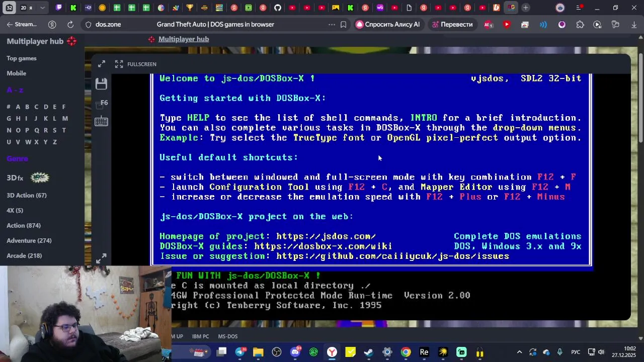This screenshot has height=362, width=644.
Task: Open the volume speaker tray icon
Action: click(601, 352)
